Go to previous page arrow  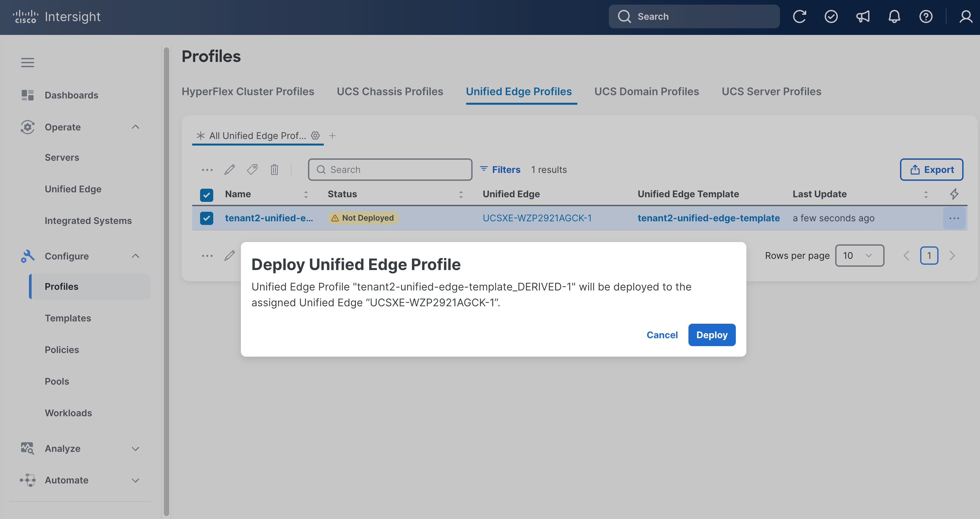(x=906, y=256)
